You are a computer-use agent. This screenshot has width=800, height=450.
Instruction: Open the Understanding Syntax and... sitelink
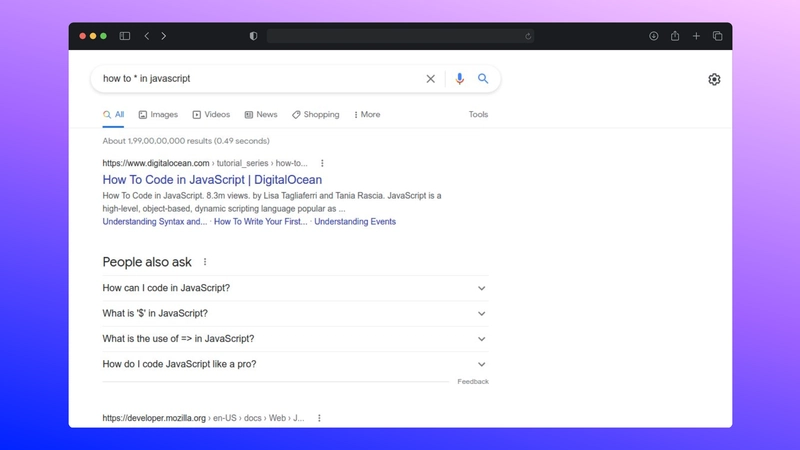coord(155,221)
